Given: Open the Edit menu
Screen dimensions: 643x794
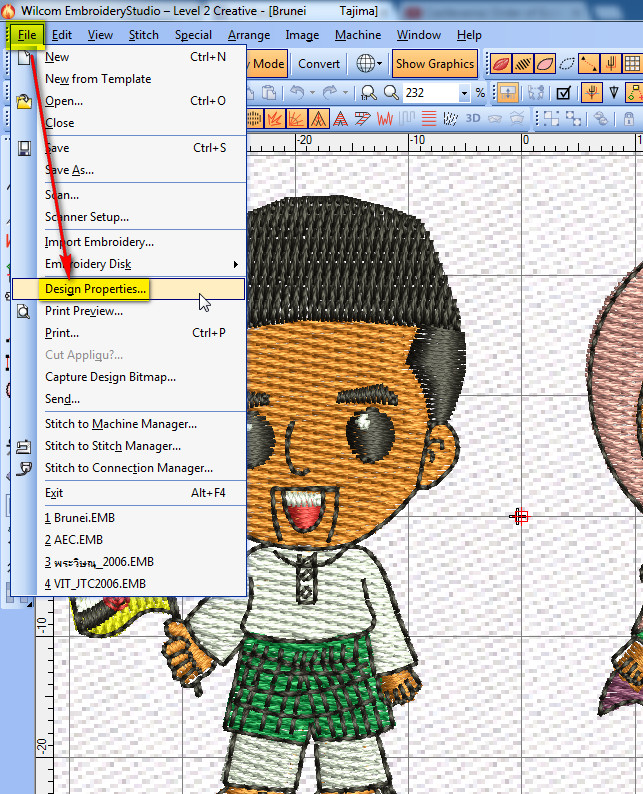Looking at the screenshot, I should (62, 35).
